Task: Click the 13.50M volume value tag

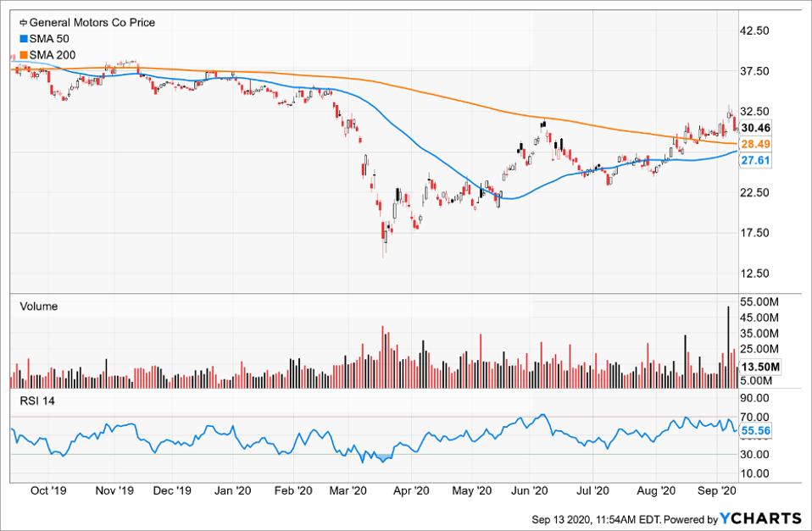Action: pyautogui.click(x=759, y=366)
